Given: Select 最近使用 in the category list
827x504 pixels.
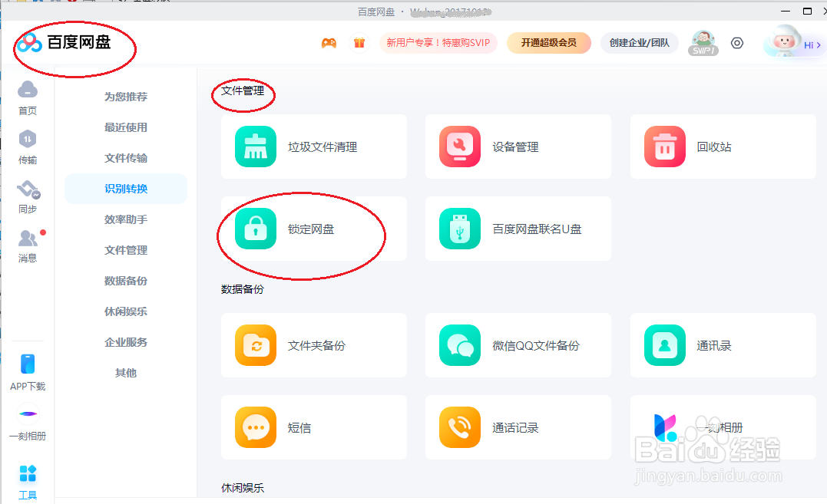Looking at the screenshot, I should click(125, 127).
